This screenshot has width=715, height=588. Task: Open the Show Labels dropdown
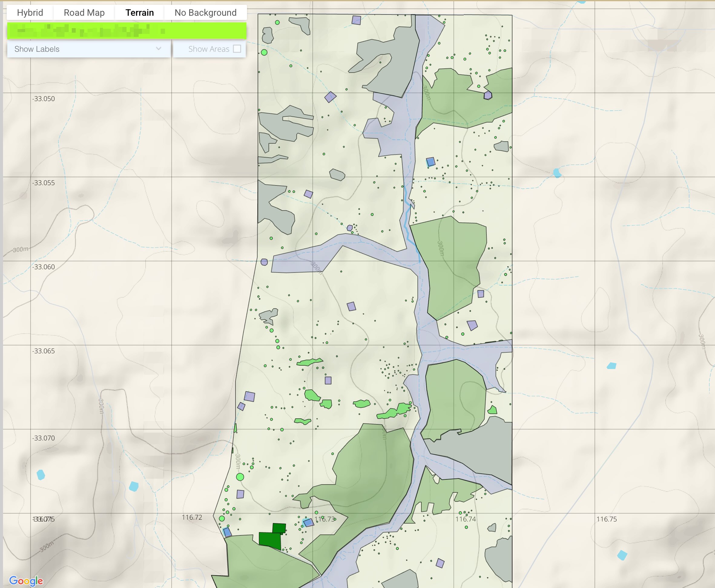point(88,49)
